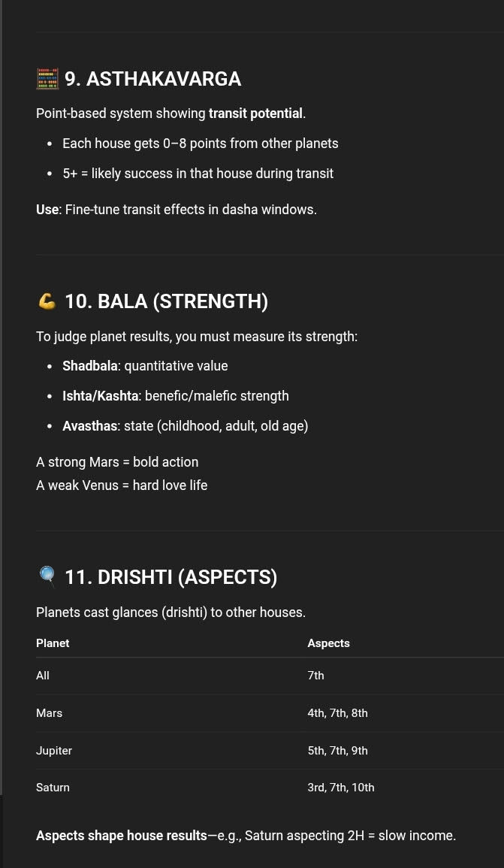Viewport: 504px width, 868px height.
Task: Click the "All" cell in the Planet column
Action: coord(43,676)
